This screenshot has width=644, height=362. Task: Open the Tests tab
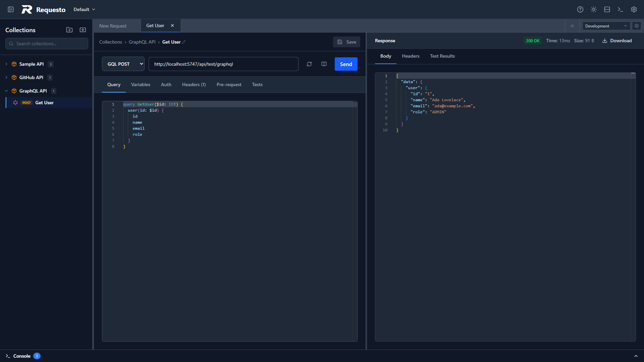(x=257, y=84)
